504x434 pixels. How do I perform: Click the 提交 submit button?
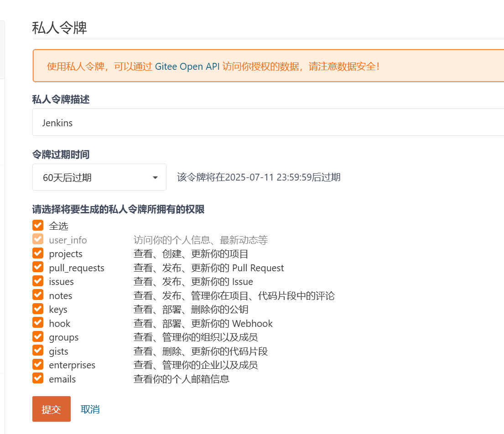(x=51, y=409)
